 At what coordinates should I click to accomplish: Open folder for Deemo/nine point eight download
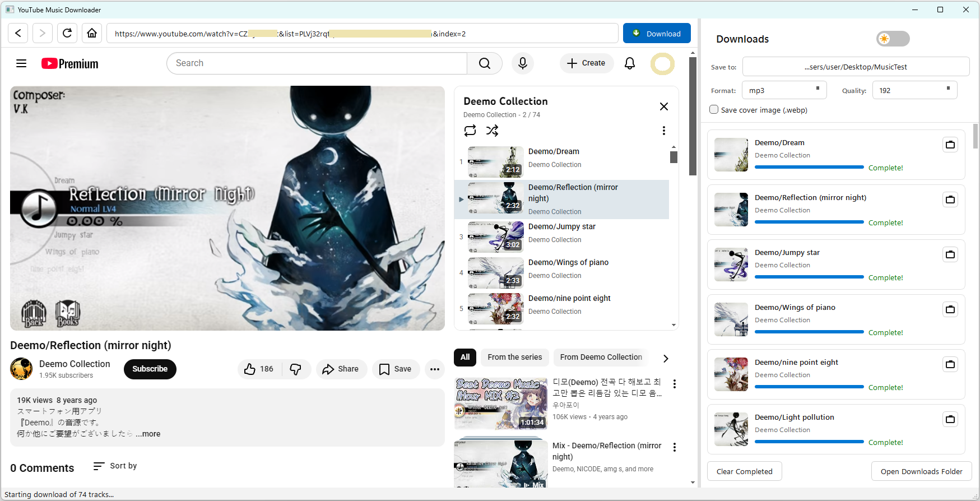point(950,364)
